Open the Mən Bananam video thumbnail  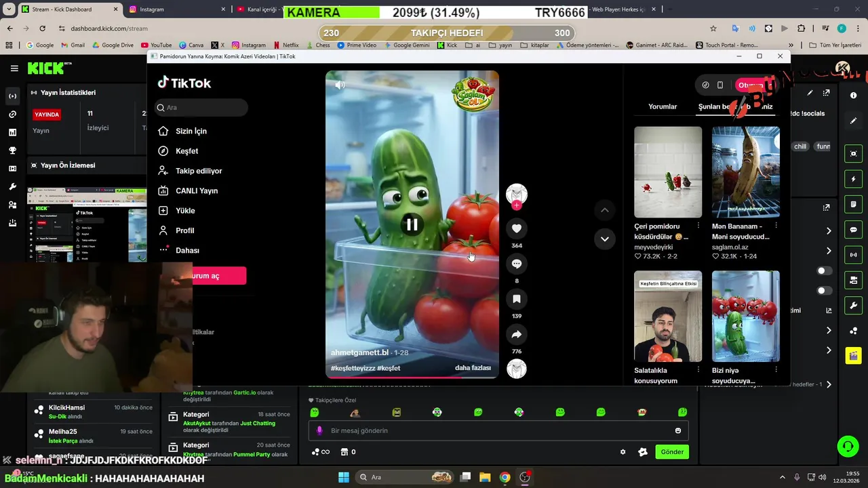[745, 172]
